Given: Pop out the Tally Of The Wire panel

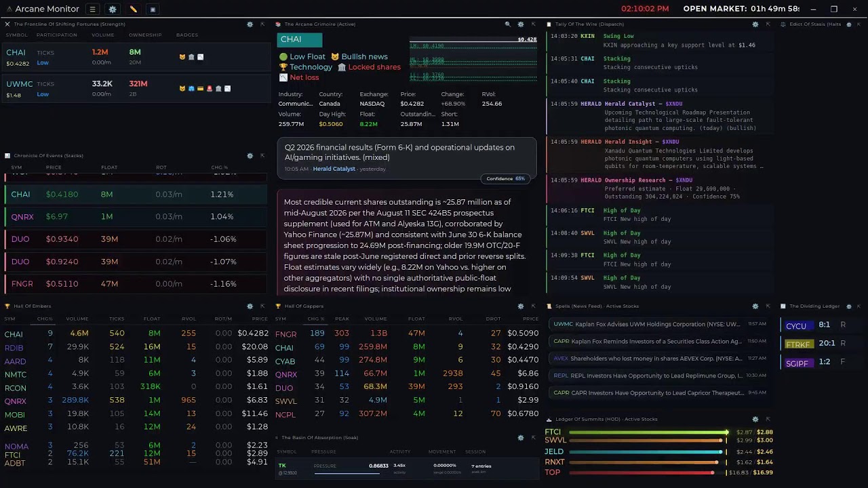Looking at the screenshot, I should (768, 24).
